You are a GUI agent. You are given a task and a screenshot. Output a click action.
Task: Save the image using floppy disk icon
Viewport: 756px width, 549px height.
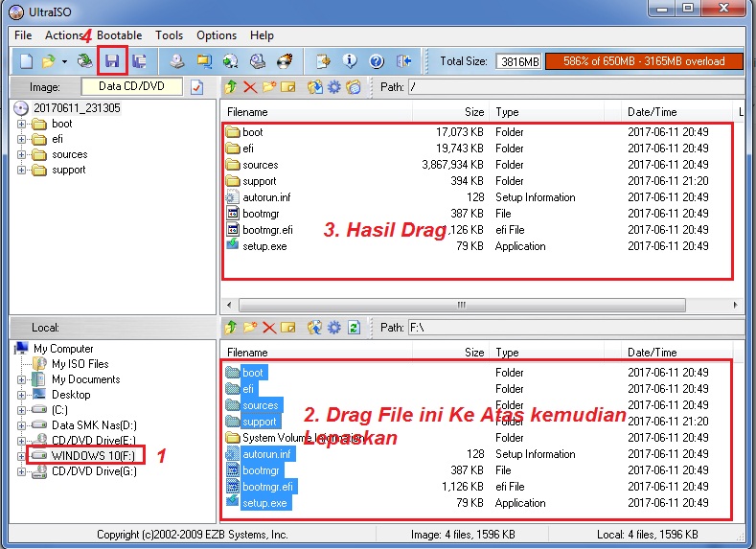click(x=112, y=61)
